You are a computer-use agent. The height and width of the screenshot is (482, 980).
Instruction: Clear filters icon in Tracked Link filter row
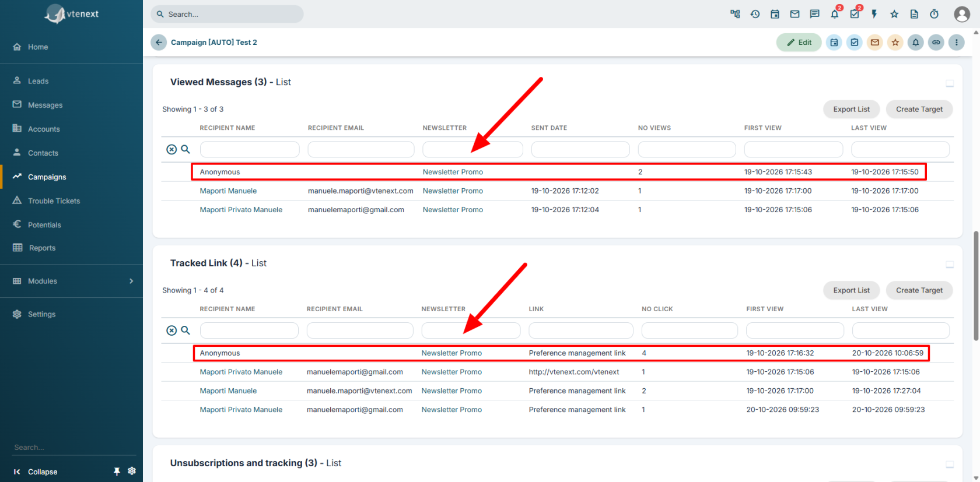[x=171, y=330]
